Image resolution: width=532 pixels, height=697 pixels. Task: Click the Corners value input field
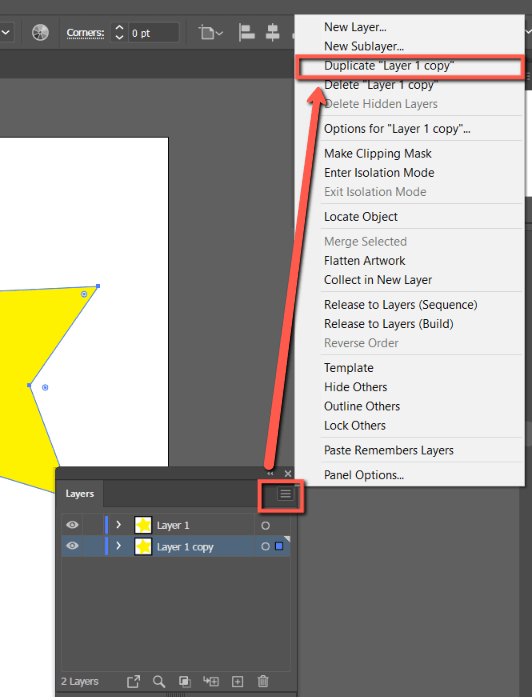[x=154, y=33]
